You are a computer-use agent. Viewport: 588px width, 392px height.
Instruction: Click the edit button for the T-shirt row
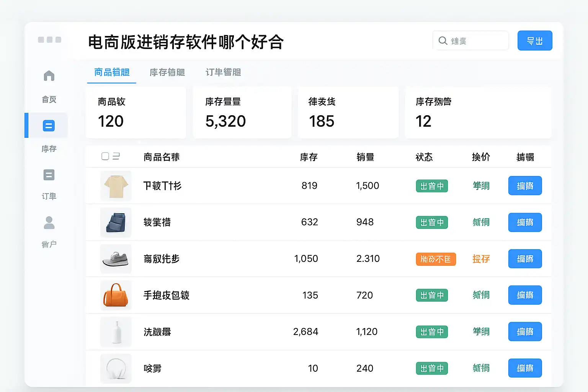(525, 186)
